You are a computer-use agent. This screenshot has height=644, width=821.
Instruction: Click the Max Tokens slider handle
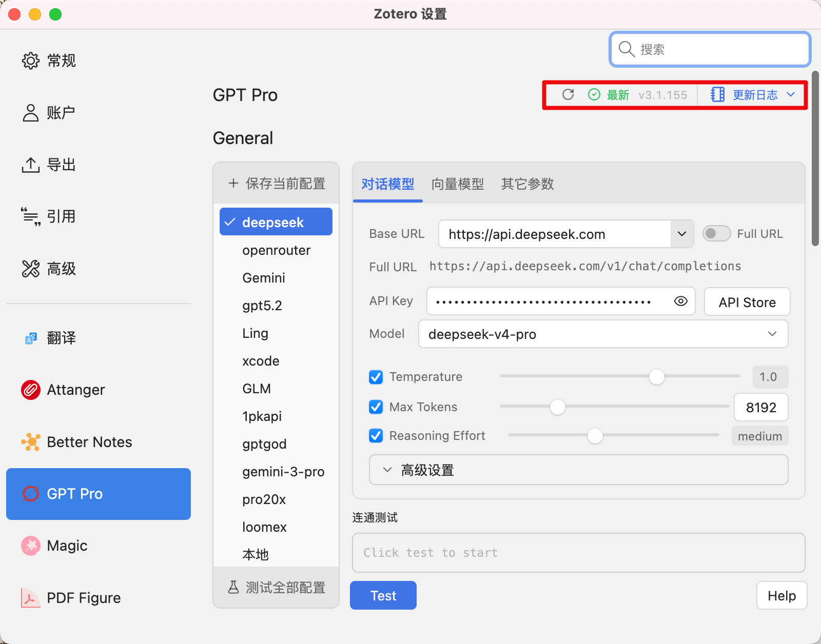[557, 407]
